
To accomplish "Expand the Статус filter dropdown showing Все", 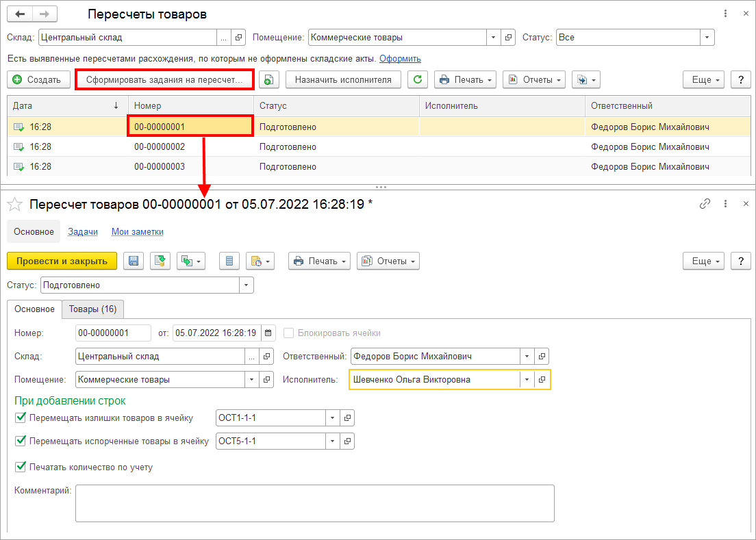I will pos(707,37).
